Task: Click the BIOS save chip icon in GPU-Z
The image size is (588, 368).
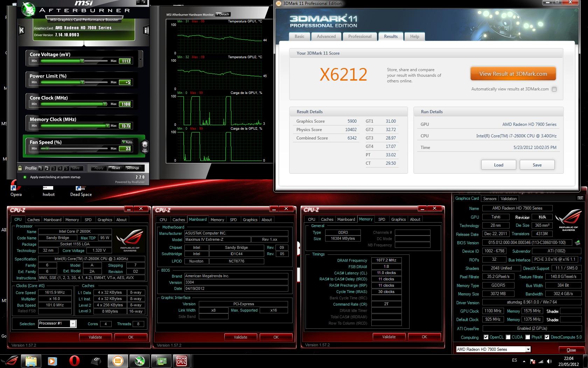Action: (x=577, y=243)
